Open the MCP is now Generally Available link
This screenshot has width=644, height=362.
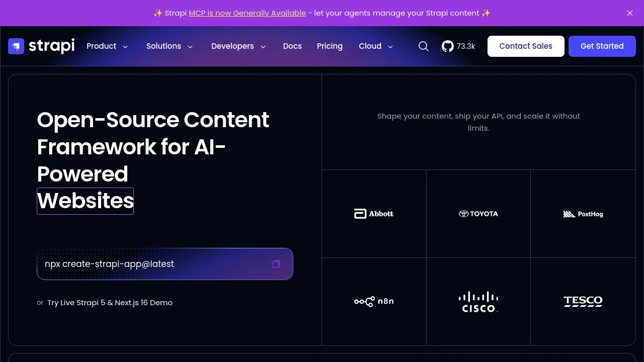(247, 13)
